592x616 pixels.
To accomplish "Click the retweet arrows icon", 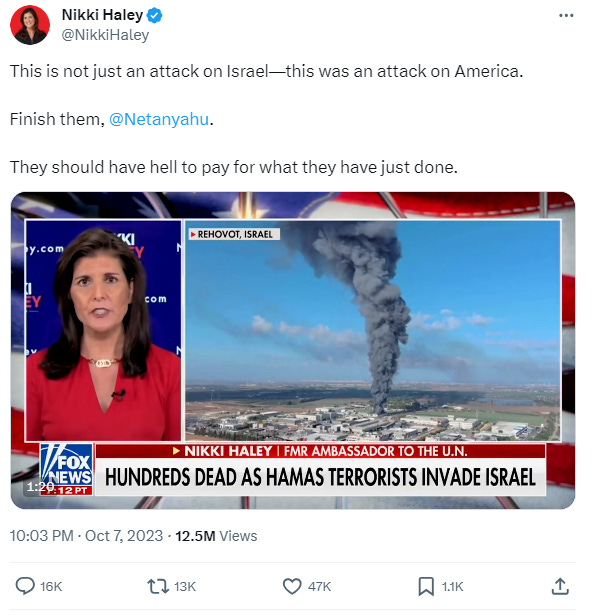I will point(158,586).
